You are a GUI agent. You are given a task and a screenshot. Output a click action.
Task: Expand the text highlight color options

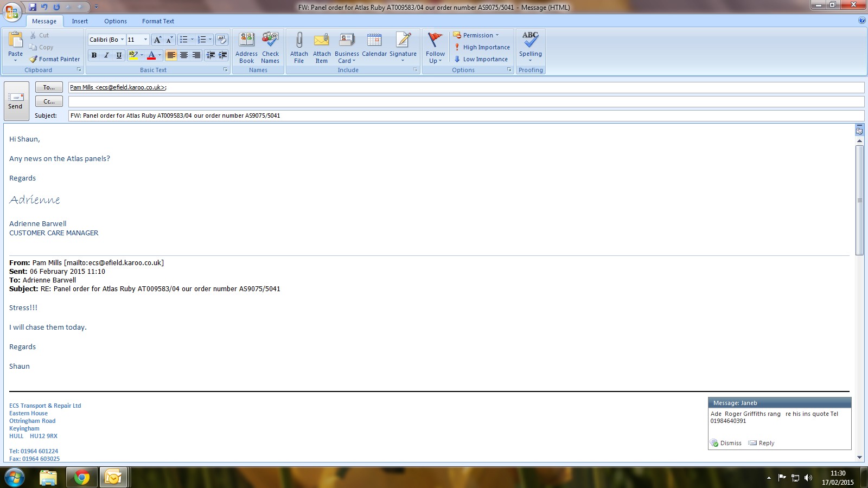coord(142,55)
